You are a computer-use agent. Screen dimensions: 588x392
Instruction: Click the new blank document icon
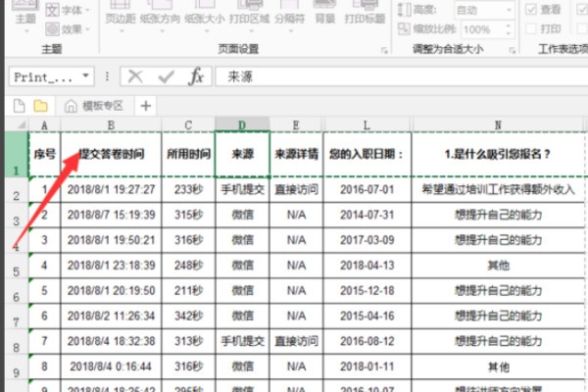point(20,106)
